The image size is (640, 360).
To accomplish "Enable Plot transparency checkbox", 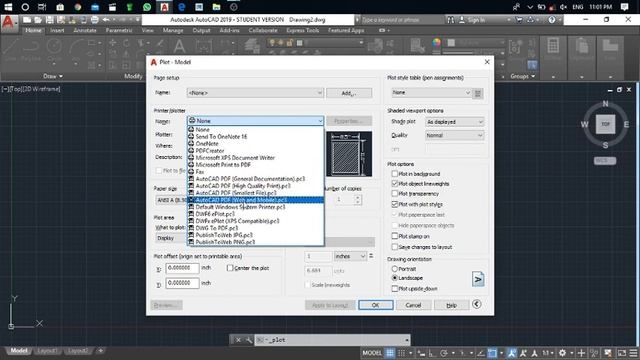I will tap(395, 193).
